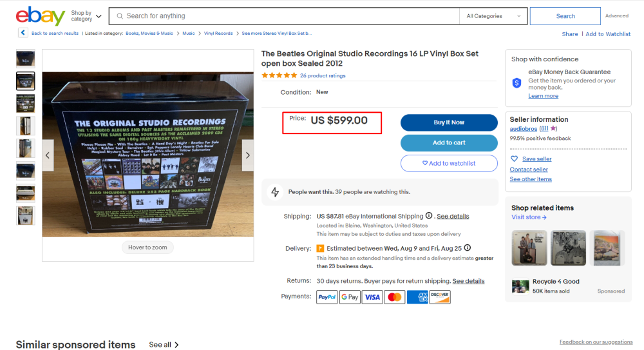Open Vinyl Records breadcrumb category
The width and height of the screenshot is (644, 350).
click(x=218, y=34)
